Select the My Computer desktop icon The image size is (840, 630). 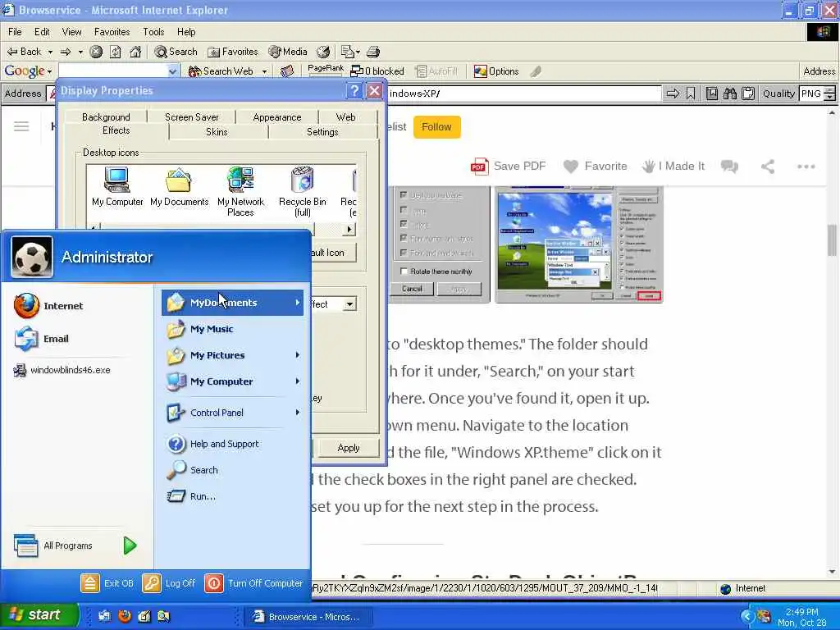pyautogui.click(x=117, y=186)
